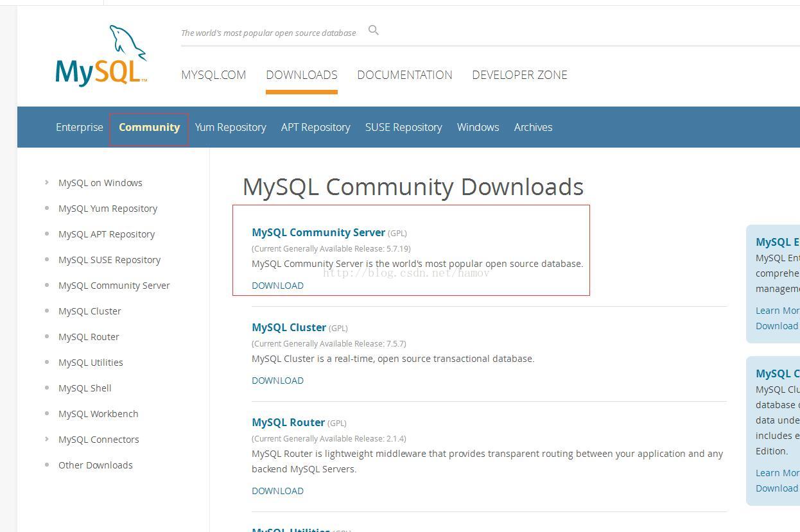Open MySQL APT Repository sidebar link
Image resolution: width=800 pixels, height=532 pixels.
point(107,234)
